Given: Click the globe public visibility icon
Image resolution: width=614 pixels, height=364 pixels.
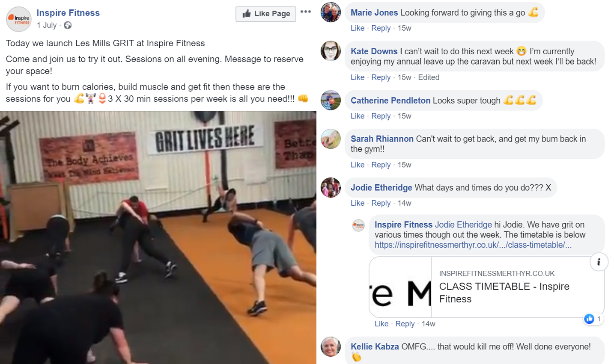Looking at the screenshot, I should point(68,25).
